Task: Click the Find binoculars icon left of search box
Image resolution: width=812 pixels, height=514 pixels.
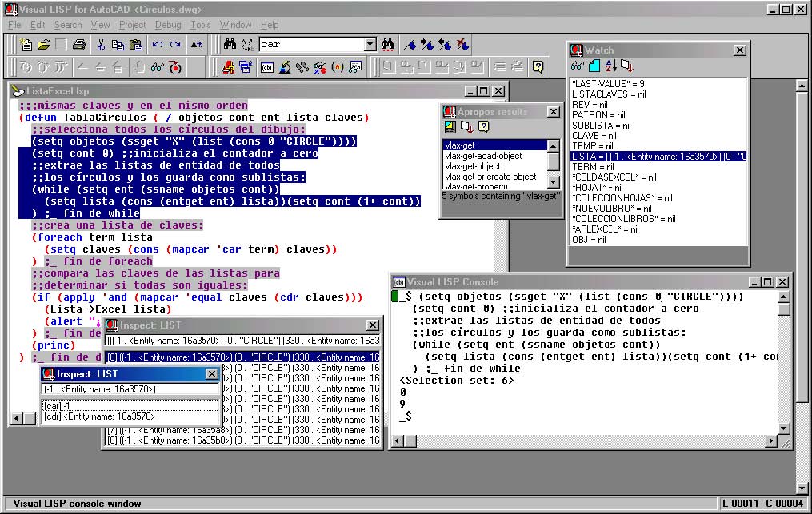Action: 230,45
